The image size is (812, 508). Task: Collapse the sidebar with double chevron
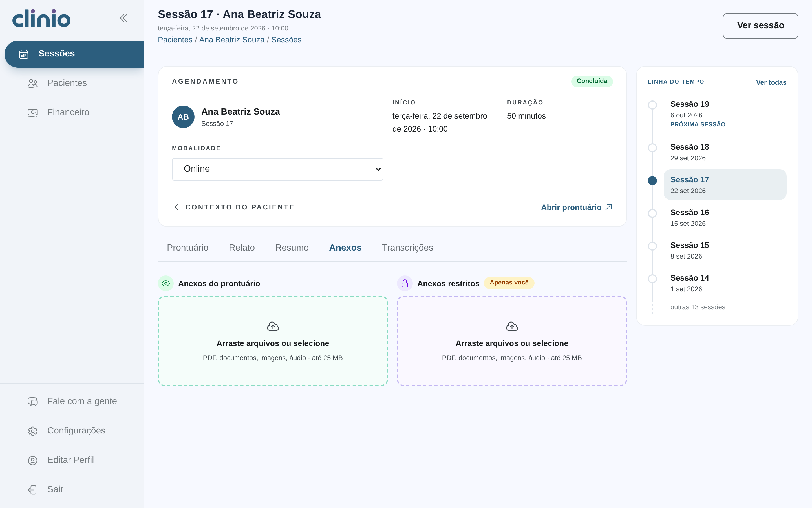123,18
